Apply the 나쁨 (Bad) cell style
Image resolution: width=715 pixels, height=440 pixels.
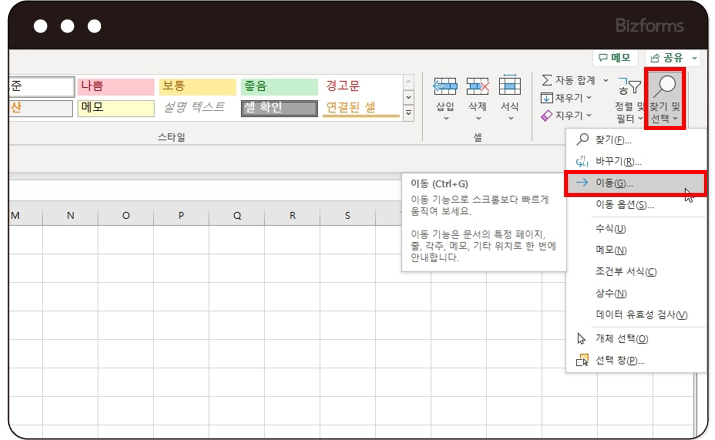coord(116,86)
